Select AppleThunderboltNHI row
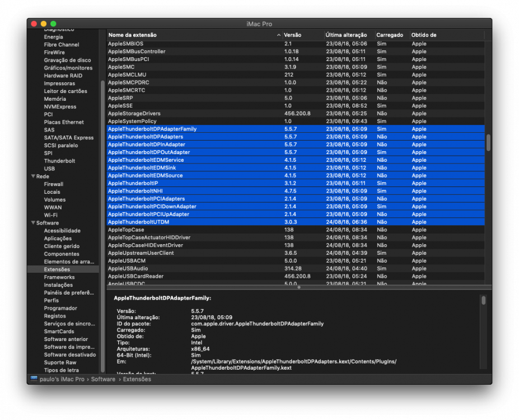519x420 pixels. (x=296, y=191)
